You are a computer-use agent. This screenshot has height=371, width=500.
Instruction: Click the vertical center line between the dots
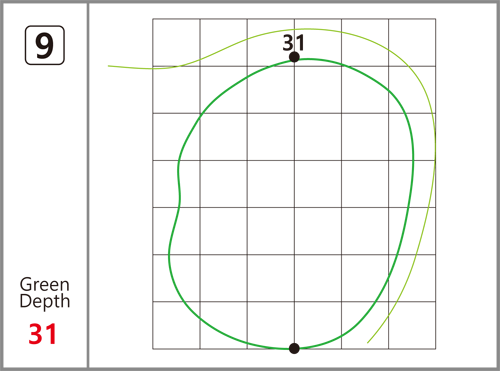(x=294, y=203)
